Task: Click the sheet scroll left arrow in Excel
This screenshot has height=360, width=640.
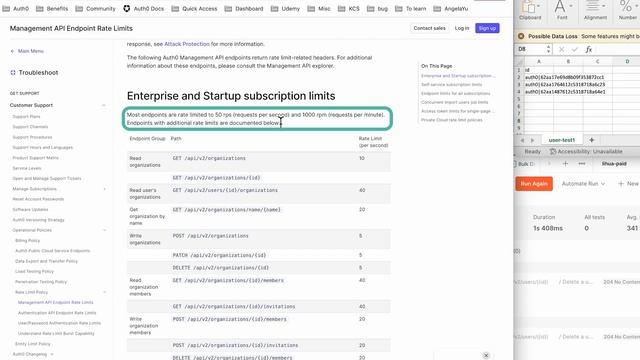Action: point(522,140)
